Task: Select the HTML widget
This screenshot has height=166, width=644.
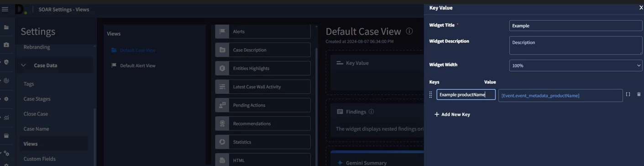Action: [x=263, y=160]
